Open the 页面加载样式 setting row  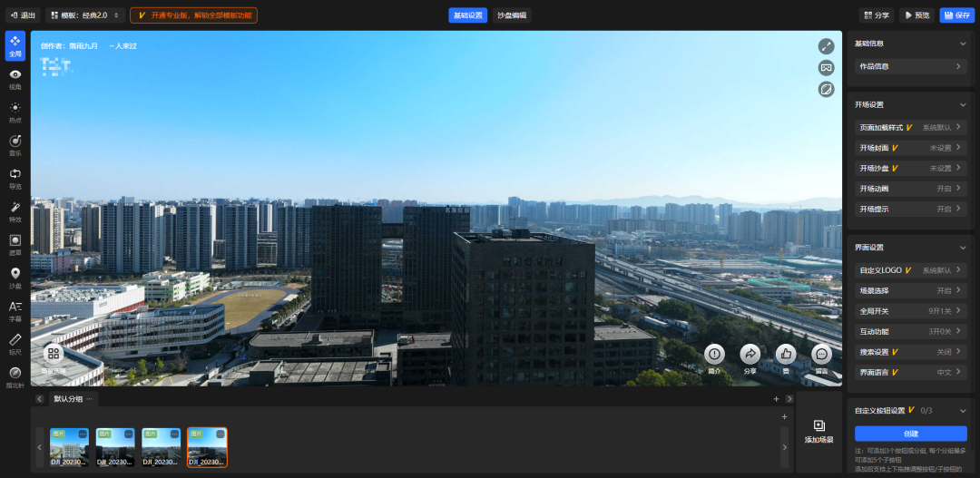[911, 128]
